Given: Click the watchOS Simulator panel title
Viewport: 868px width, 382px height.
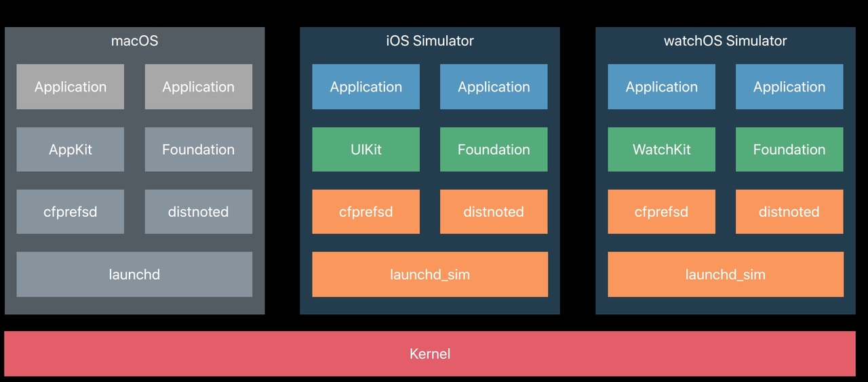Looking at the screenshot, I should tap(725, 41).
